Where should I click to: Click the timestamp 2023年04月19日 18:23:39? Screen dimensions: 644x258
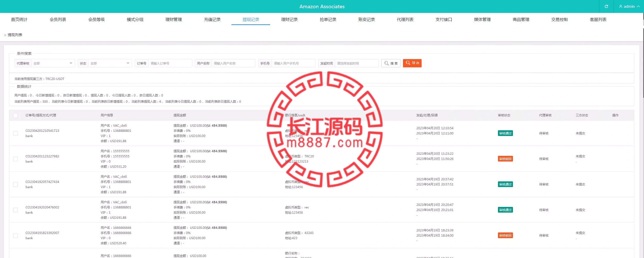435,230
